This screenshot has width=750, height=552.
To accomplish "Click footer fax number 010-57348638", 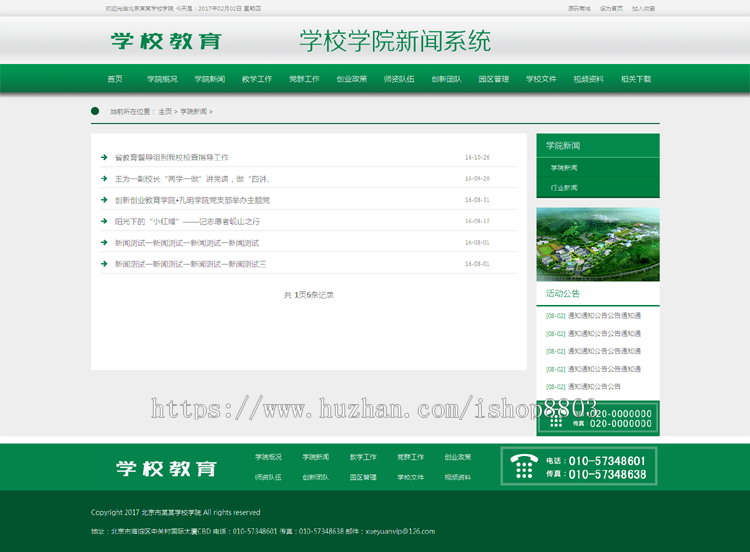I will [607, 474].
